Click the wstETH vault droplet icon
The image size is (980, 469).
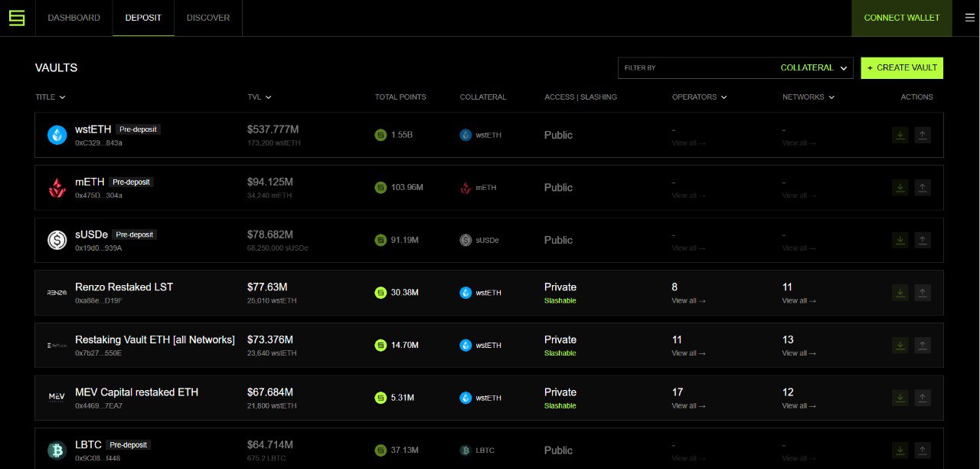(57, 135)
